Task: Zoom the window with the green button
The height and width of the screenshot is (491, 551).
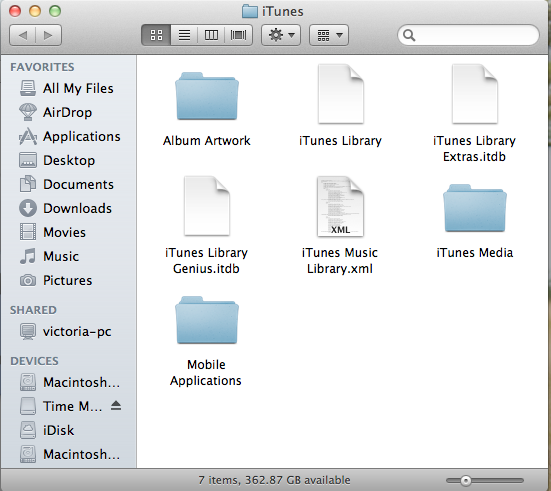Action: [x=55, y=11]
